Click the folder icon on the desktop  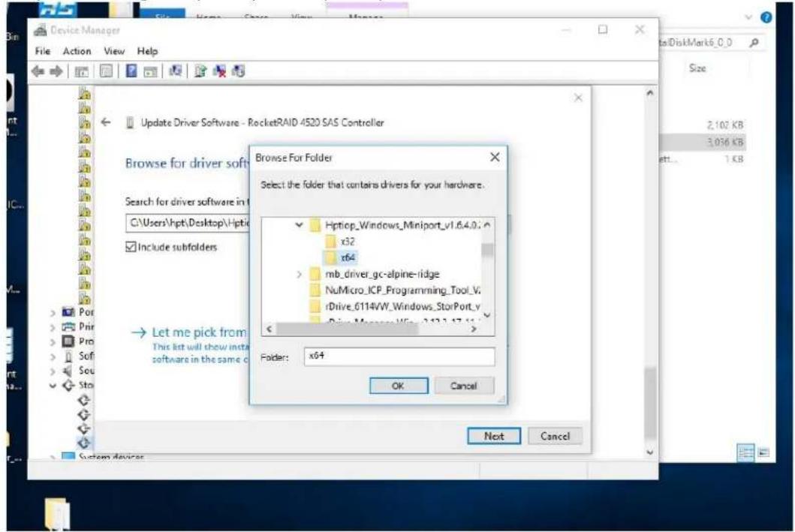coord(57,513)
